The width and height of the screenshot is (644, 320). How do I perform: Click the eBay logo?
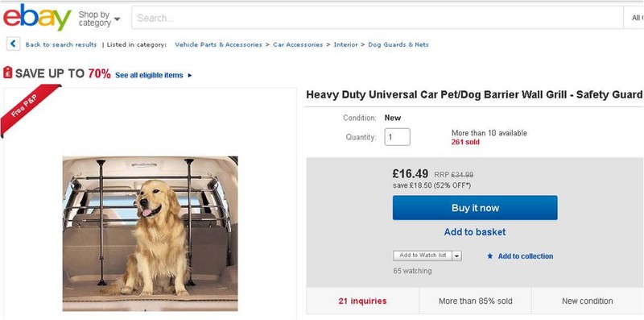[37, 17]
